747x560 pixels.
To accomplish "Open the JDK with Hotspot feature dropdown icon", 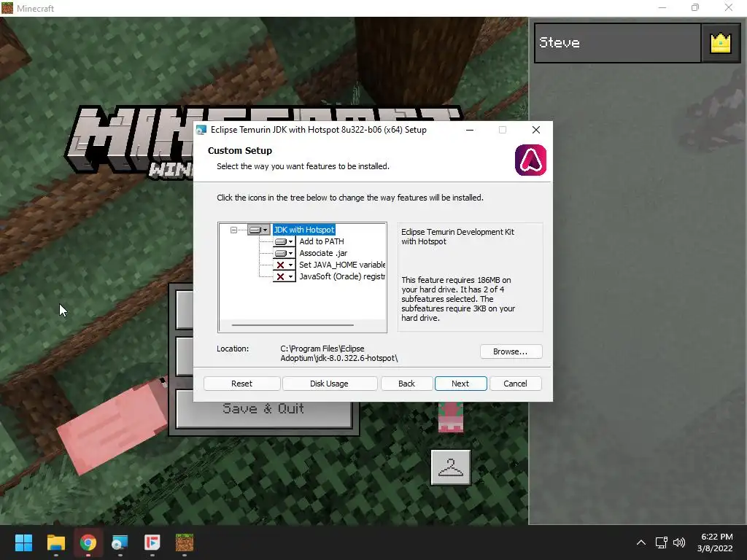I will click(259, 230).
